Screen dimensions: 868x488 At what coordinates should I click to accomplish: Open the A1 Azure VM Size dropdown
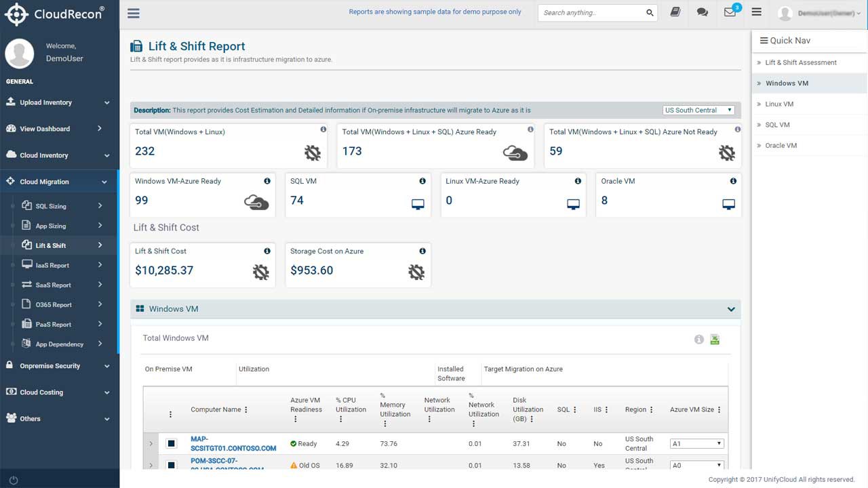[696, 443]
